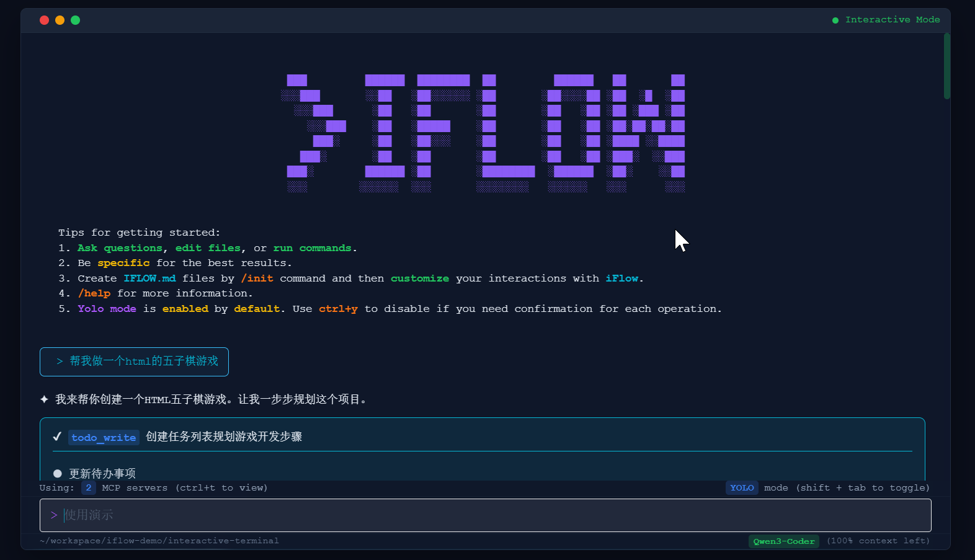This screenshot has width=975, height=560.
Task: Click the /help command text in tips
Action: [94, 293]
